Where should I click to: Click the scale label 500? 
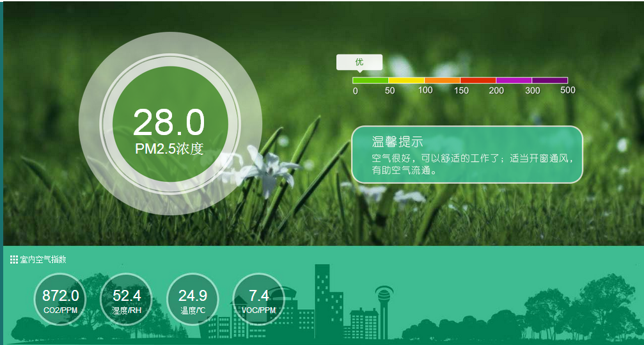pyautogui.click(x=568, y=90)
